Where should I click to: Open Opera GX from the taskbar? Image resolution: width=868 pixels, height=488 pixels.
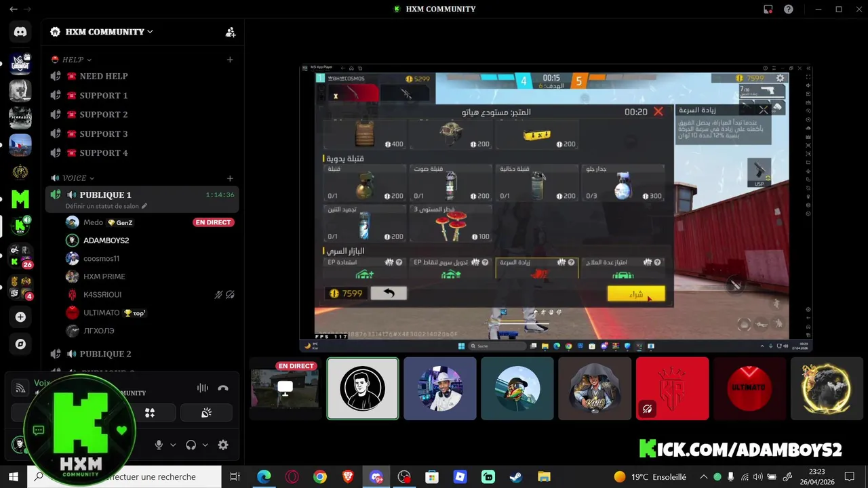[292, 477]
